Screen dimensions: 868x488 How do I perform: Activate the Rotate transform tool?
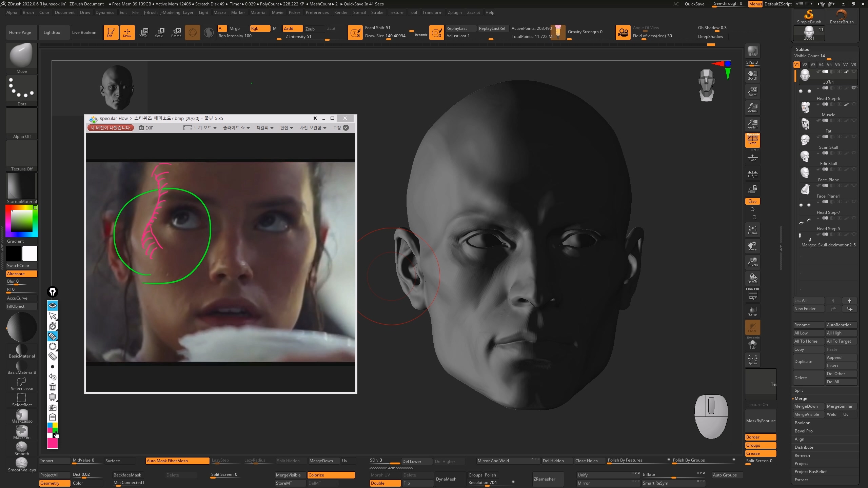click(x=176, y=32)
